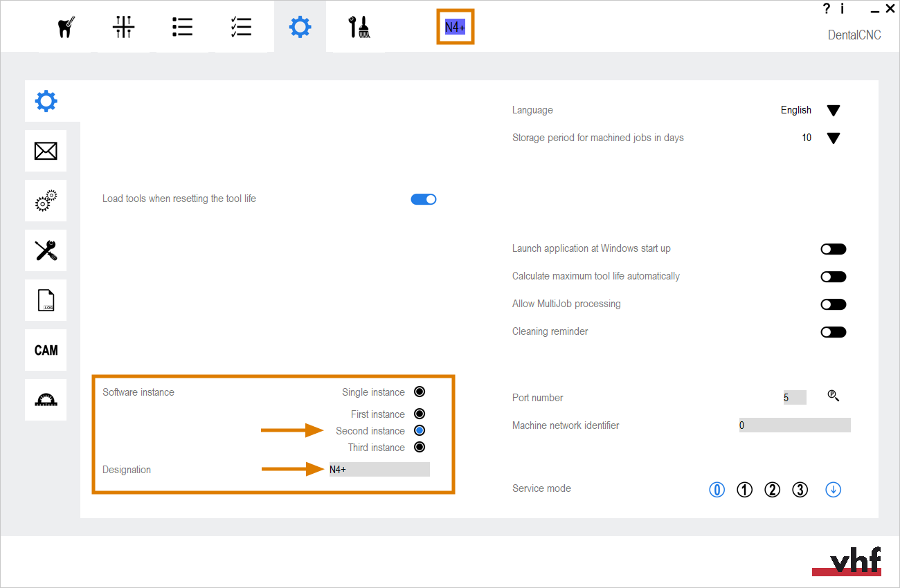Click the port search magnifier icon

point(834,396)
